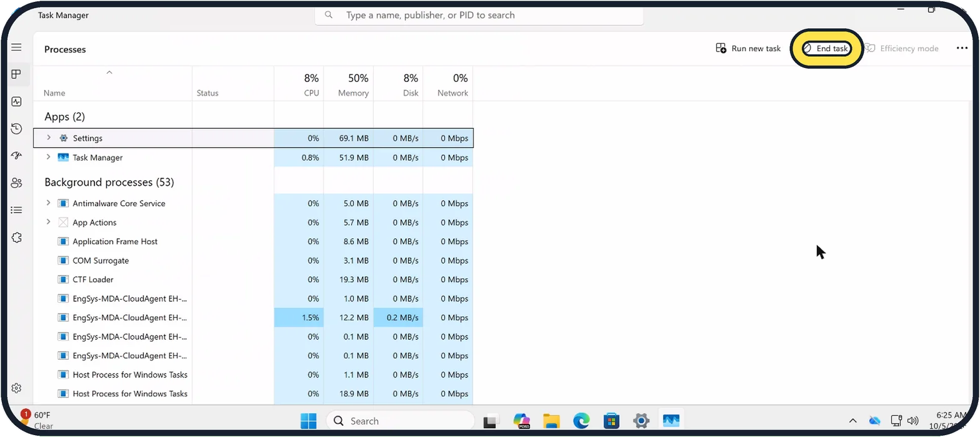Screen dimensions: 980x437
Task: Open the Windows Start menu
Action: point(308,421)
